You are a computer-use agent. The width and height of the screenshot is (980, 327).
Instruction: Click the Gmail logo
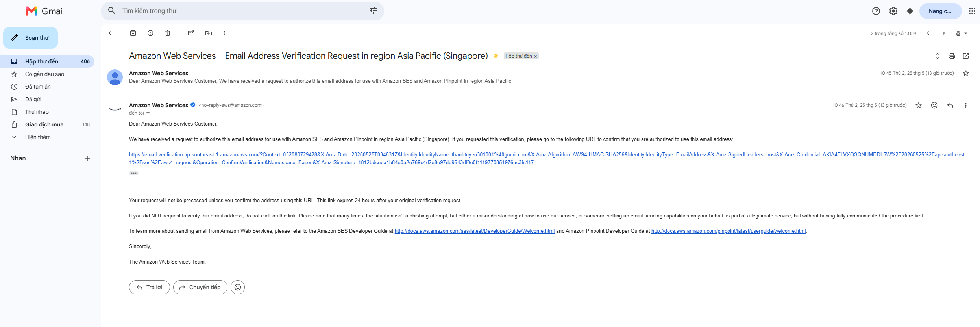[x=44, y=11]
